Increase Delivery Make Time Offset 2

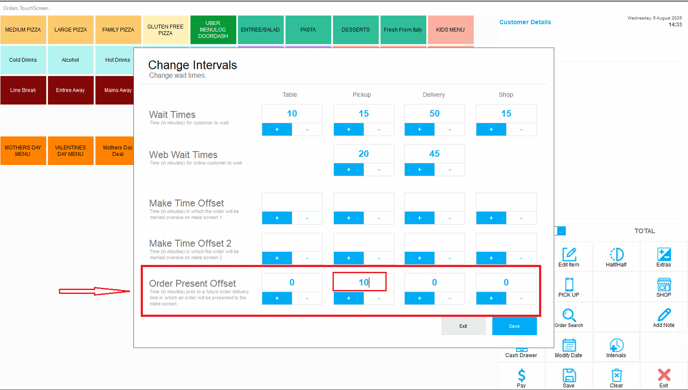coord(419,258)
